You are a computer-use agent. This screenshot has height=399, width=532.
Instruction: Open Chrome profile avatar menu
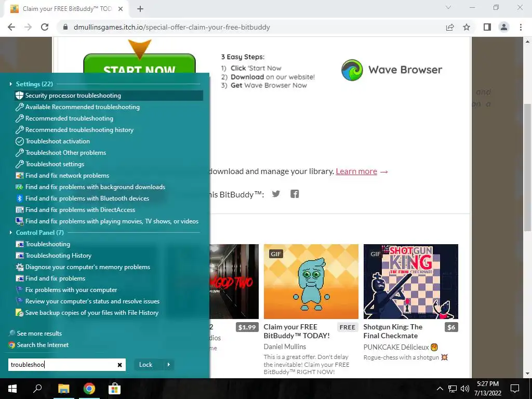click(x=504, y=27)
